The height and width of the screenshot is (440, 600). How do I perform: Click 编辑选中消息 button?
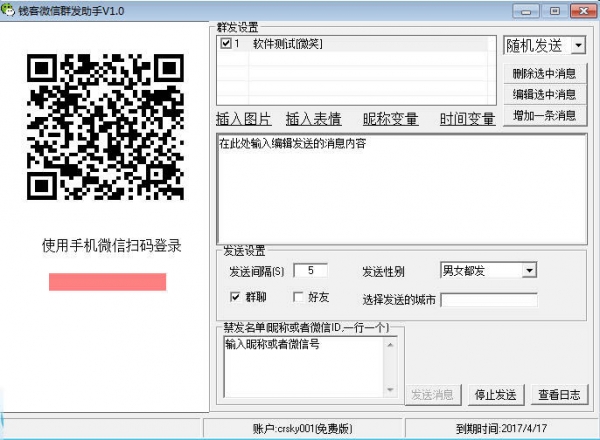pos(544,94)
